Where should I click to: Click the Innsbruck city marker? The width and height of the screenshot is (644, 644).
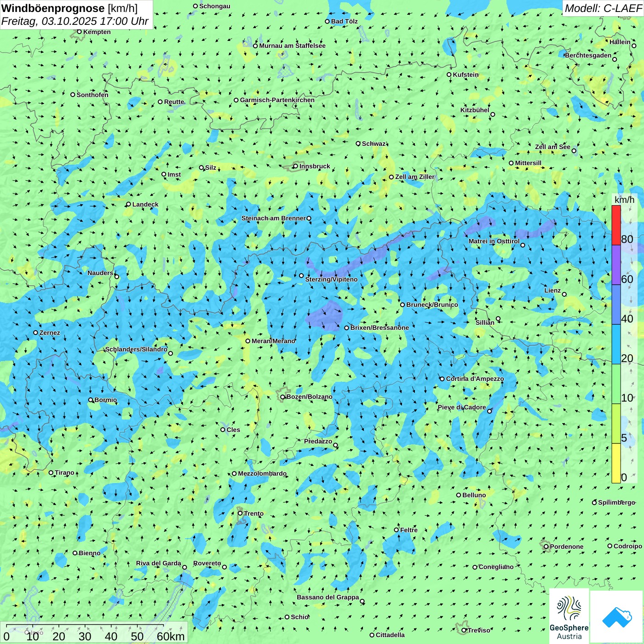click(x=296, y=167)
